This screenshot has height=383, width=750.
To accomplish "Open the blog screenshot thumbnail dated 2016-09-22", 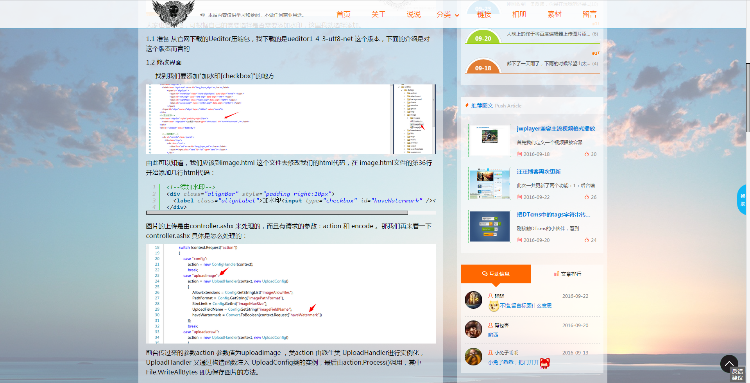I will (489, 184).
